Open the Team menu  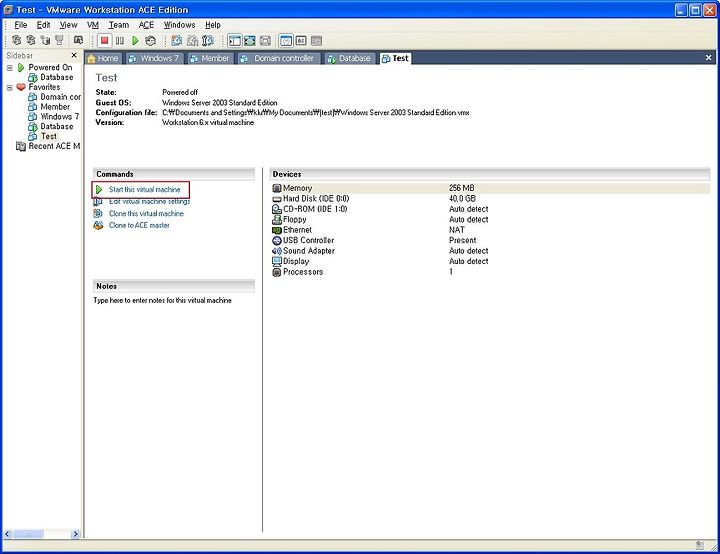tap(118, 25)
